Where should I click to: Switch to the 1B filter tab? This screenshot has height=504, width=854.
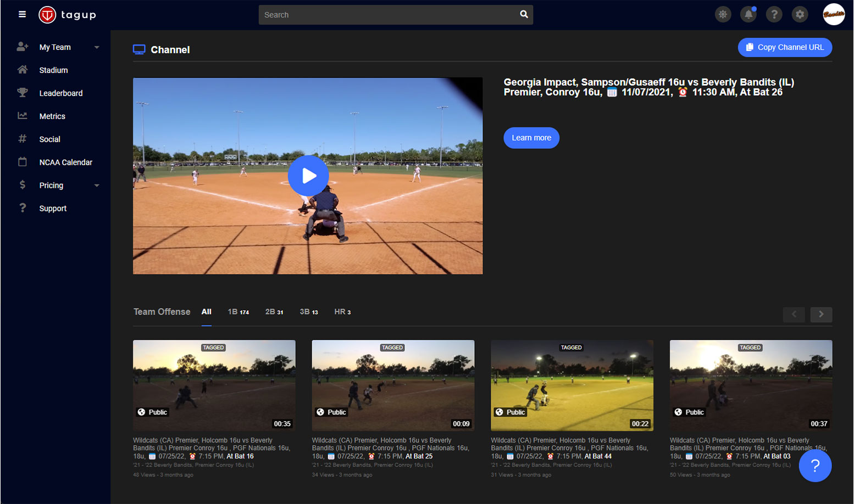point(239,311)
